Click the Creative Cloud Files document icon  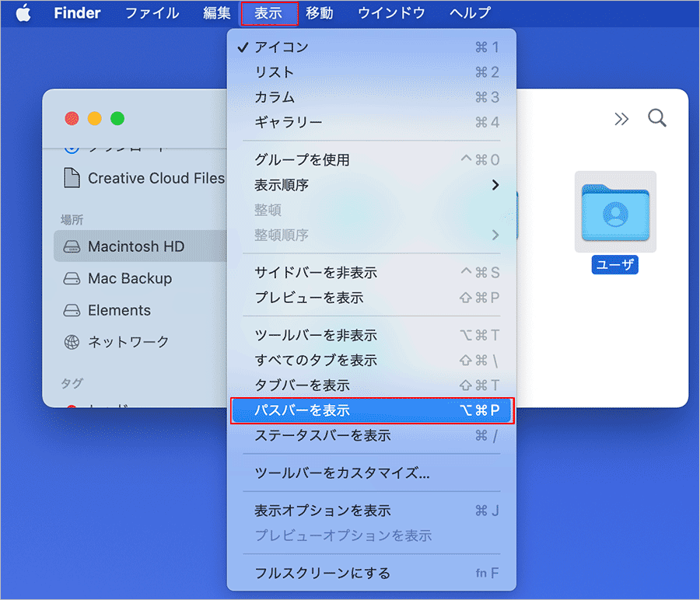(72, 178)
